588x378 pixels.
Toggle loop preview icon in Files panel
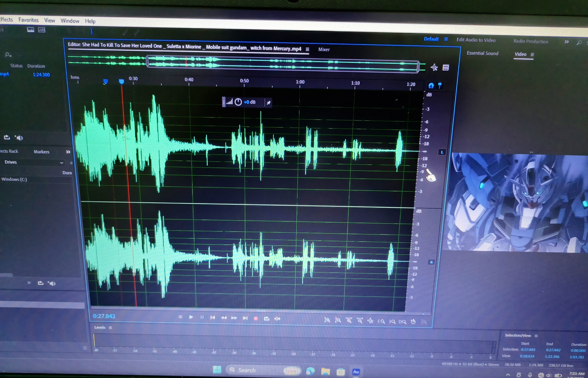point(7,137)
